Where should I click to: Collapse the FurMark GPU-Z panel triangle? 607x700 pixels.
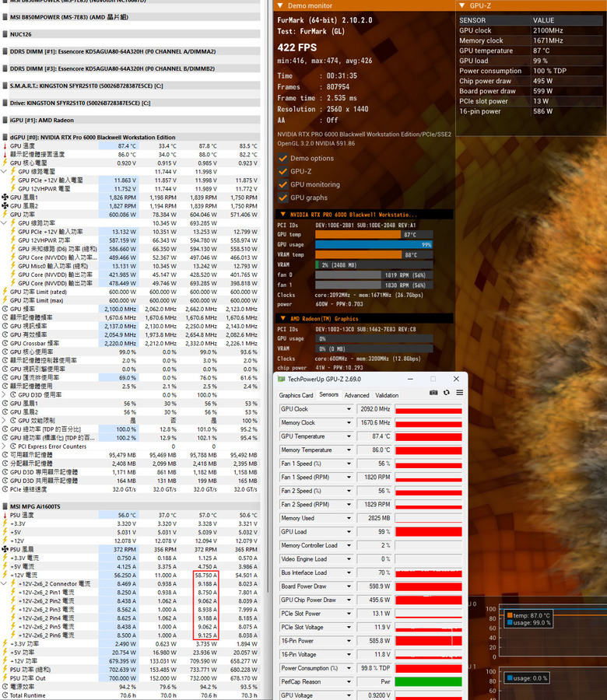pyautogui.click(x=461, y=5)
